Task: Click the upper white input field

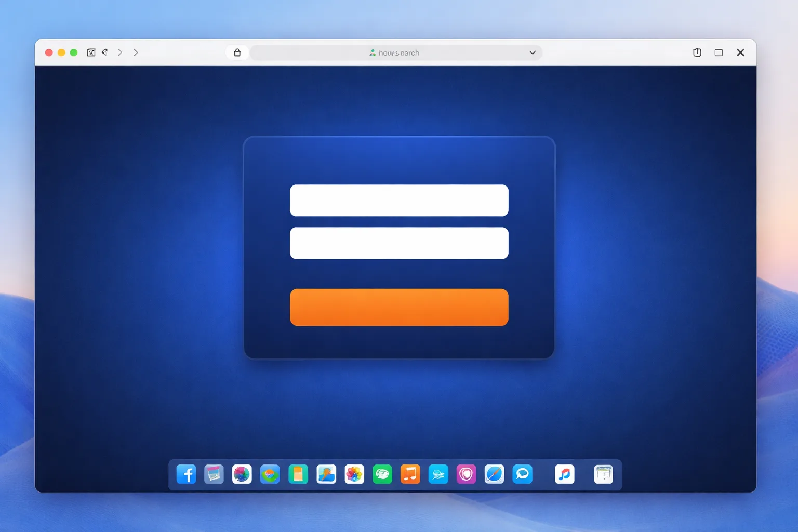Action: point(399,201)
